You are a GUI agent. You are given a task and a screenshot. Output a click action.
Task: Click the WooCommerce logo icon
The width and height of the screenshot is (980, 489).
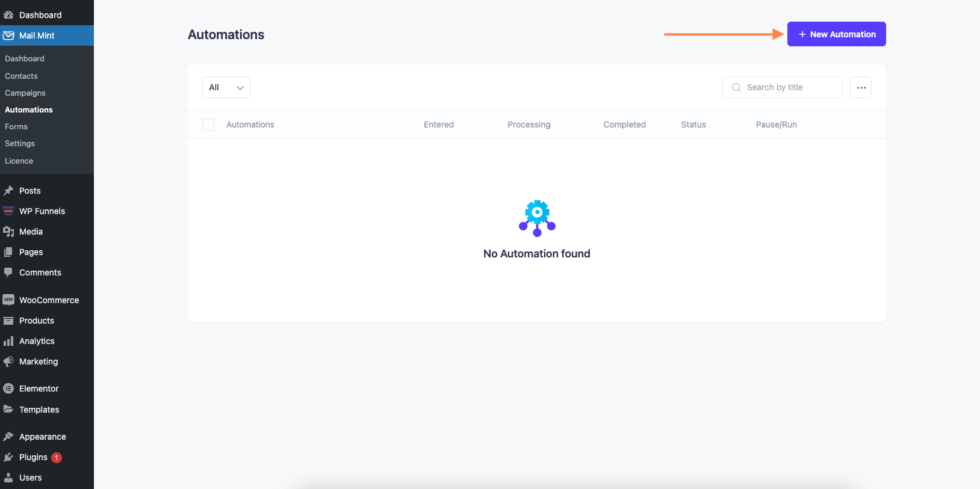[x=8, y=300]
